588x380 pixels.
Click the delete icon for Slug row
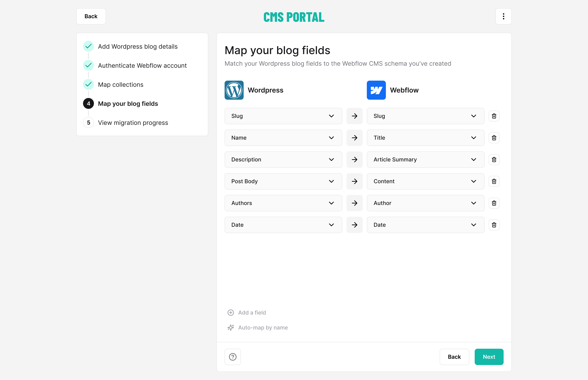tap(494, 116)
